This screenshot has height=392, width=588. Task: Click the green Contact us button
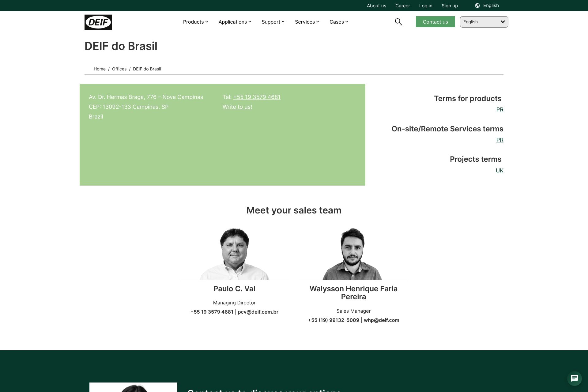[435, 22]
